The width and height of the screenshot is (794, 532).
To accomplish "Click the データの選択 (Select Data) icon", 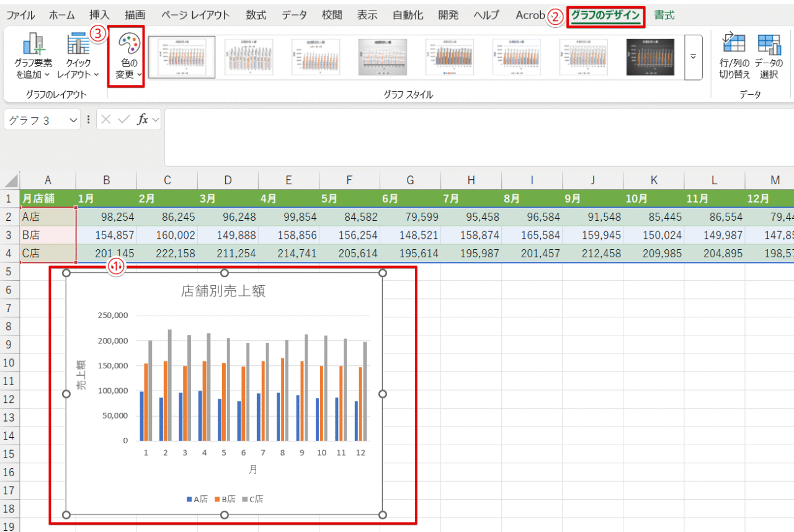I will coord(769,45).
